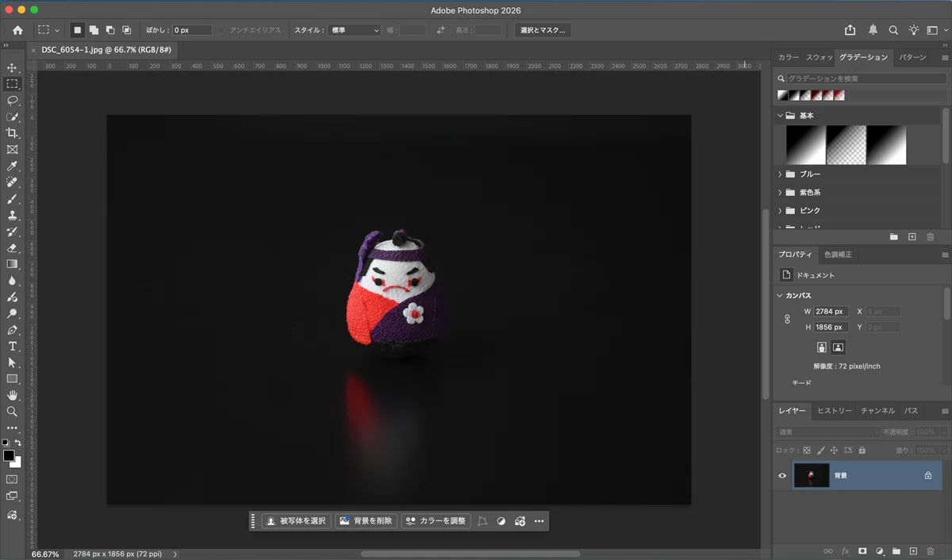Switch to the チャンネル tab
The image size is (952, 560).
(877, 411)
